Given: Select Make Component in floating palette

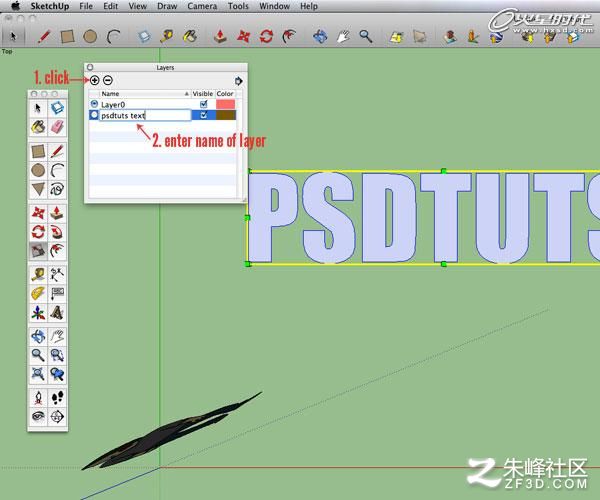Looking at the screenshot, I should click(x=57, y=108).
